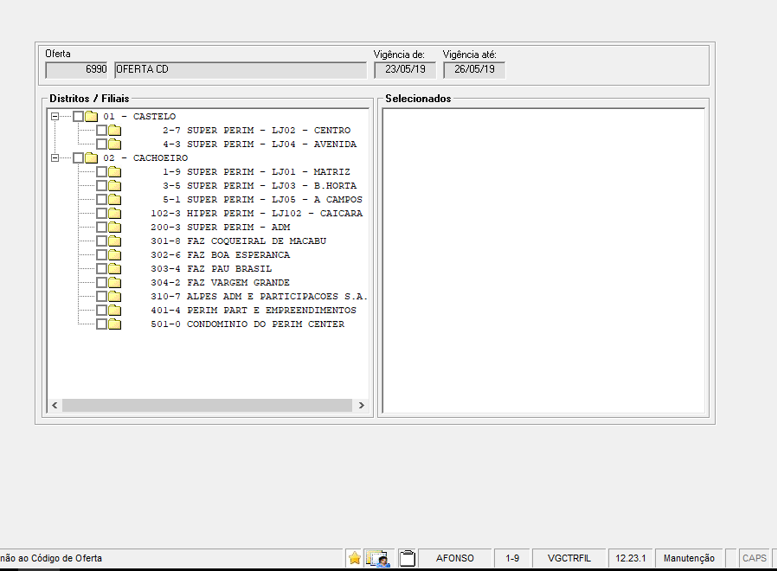This screenshot has width=777, height=575.
Task: Click folder icon beside 5-1 SUPER PERIM LJ05
Action: pos(114,200)
